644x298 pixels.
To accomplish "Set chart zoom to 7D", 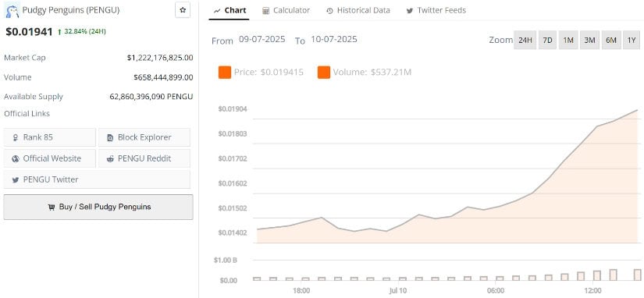I will pyautogui.click(x=547, y=40).
